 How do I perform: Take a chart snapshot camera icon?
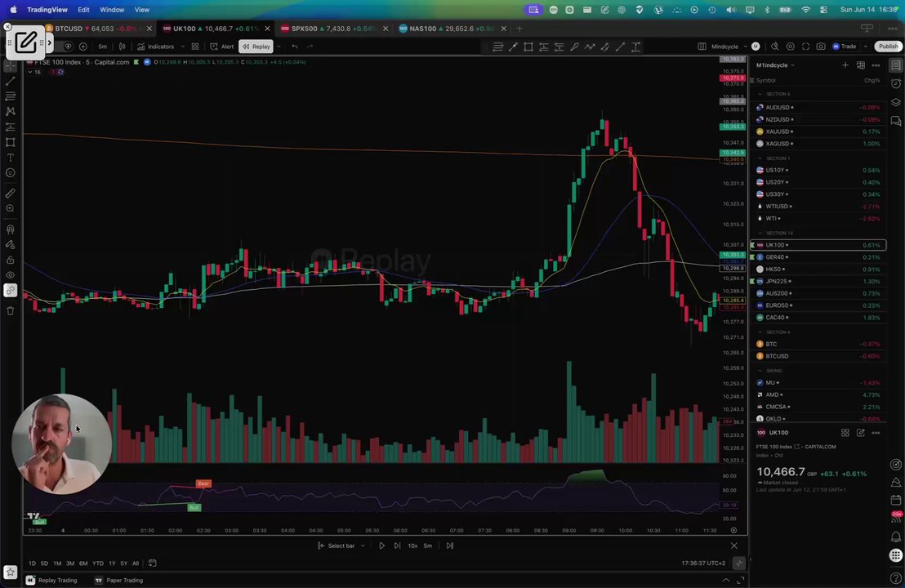pos(821,47)
